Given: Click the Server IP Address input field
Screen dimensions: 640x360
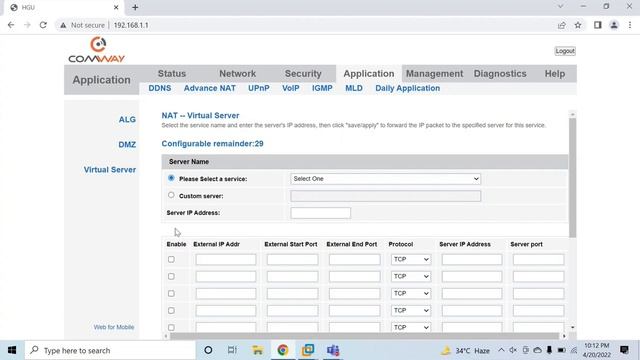Looking at the screenshot, I should pyautogui.click(x=320, y=213).
